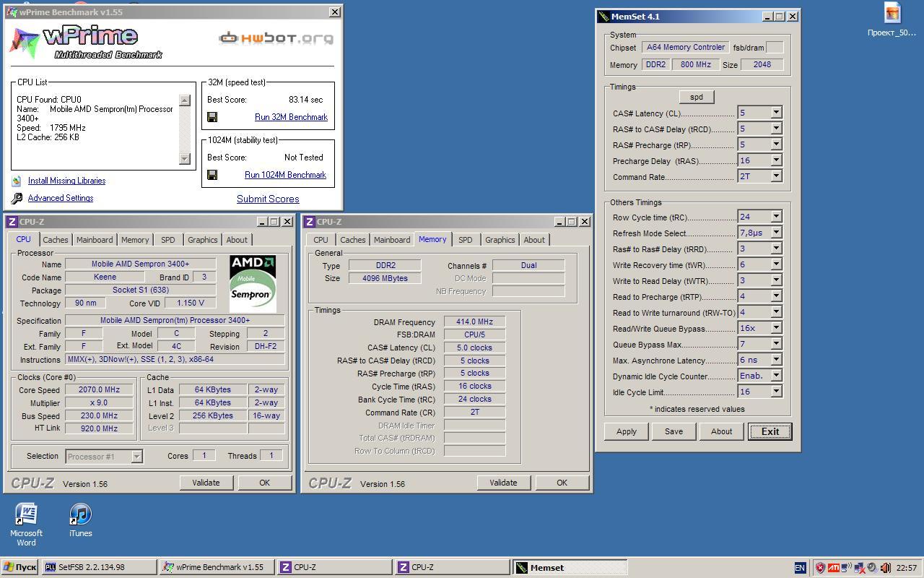Click the EN language indicator
Image resolution: width=924 pixels, height=578 pixels.
pos(800,568)
